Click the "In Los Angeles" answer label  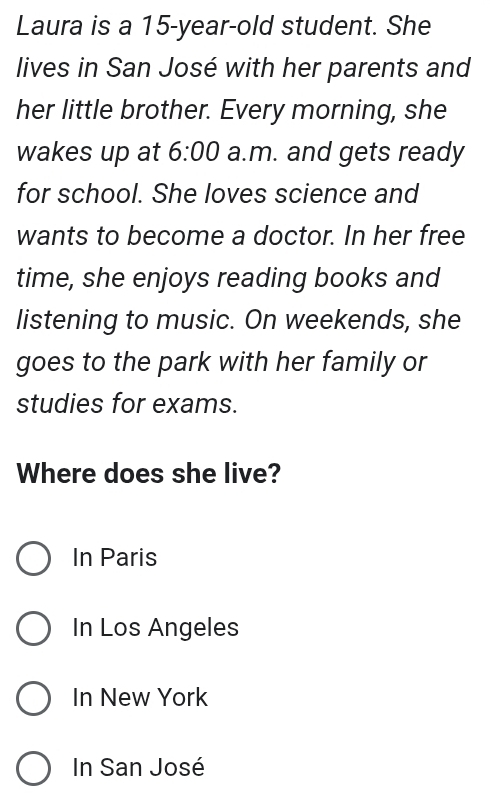[155, 627]
